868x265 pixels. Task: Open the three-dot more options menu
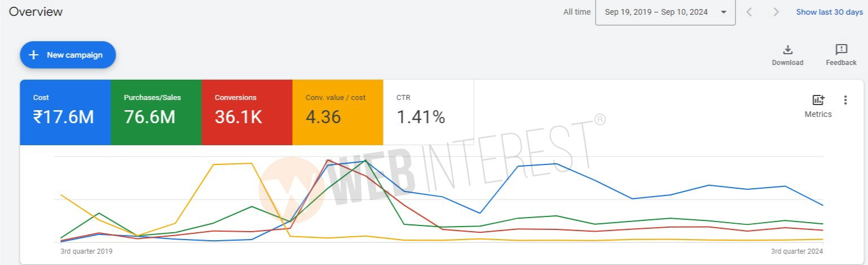[x=845, y=100]
